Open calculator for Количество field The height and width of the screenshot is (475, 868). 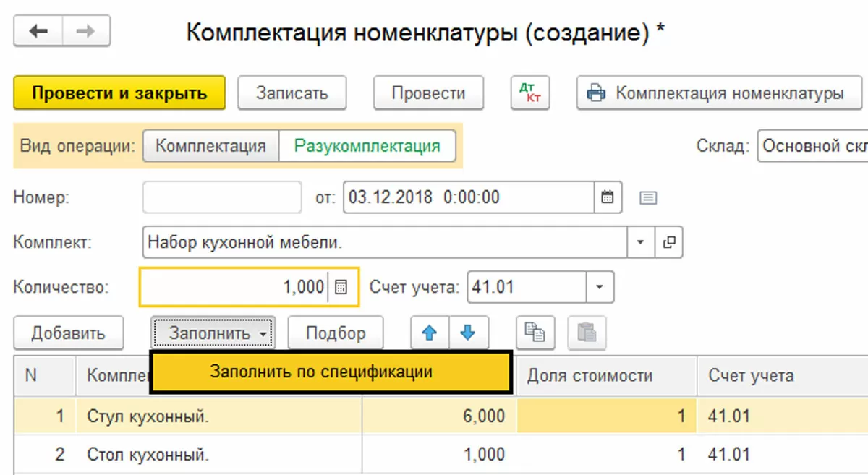click(342, 287)
